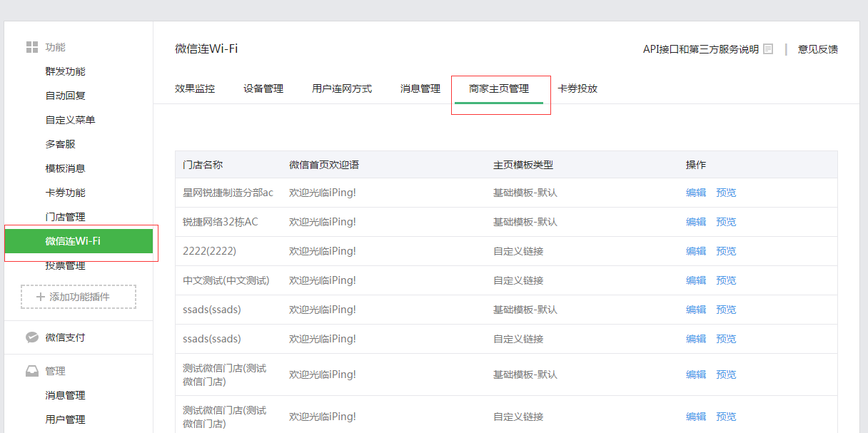The image size is (868, 433).
Task: Open 自定义菜单 from the sidebar
Action: click(71, 120)
